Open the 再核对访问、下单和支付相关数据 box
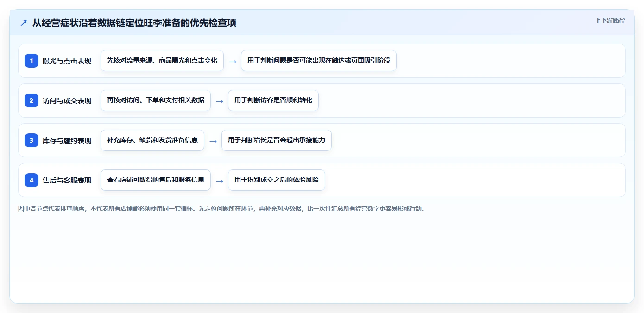This screenshot has width=644, height=313. pyautogui.click(x=156, y=100)
